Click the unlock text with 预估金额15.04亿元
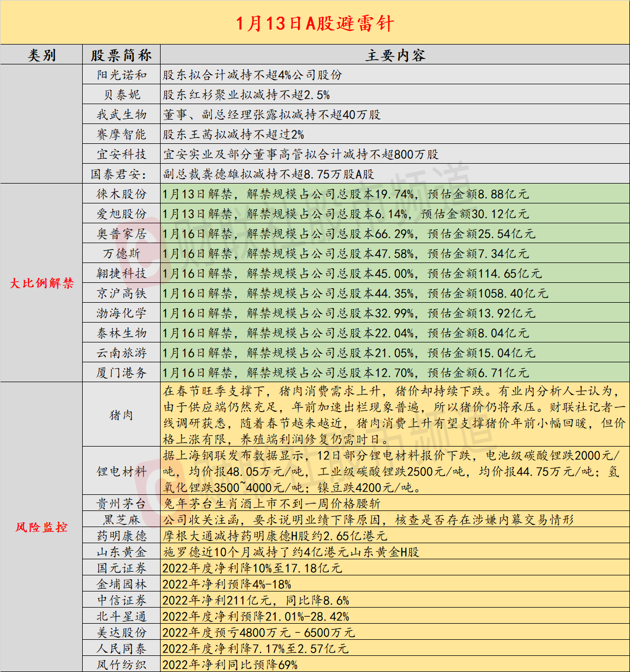Image resolution: width=630 pixels, height=672 pixels. pos(349,353)
